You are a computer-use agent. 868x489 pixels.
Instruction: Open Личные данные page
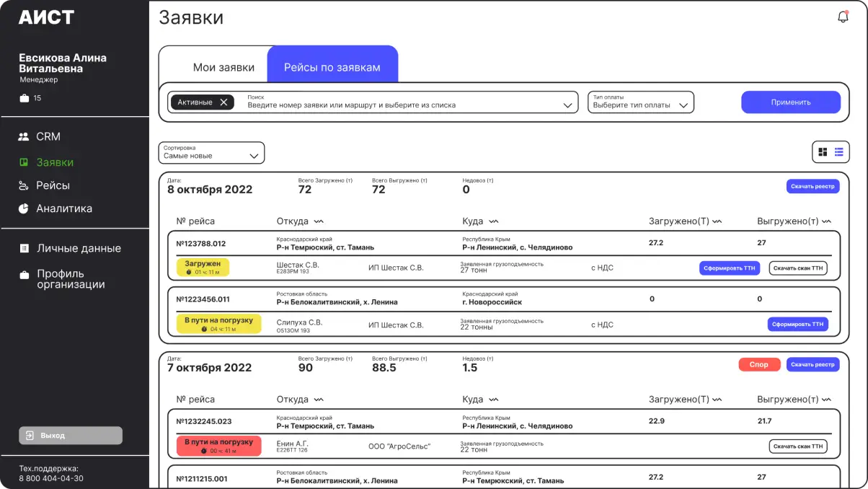(78, 248)
